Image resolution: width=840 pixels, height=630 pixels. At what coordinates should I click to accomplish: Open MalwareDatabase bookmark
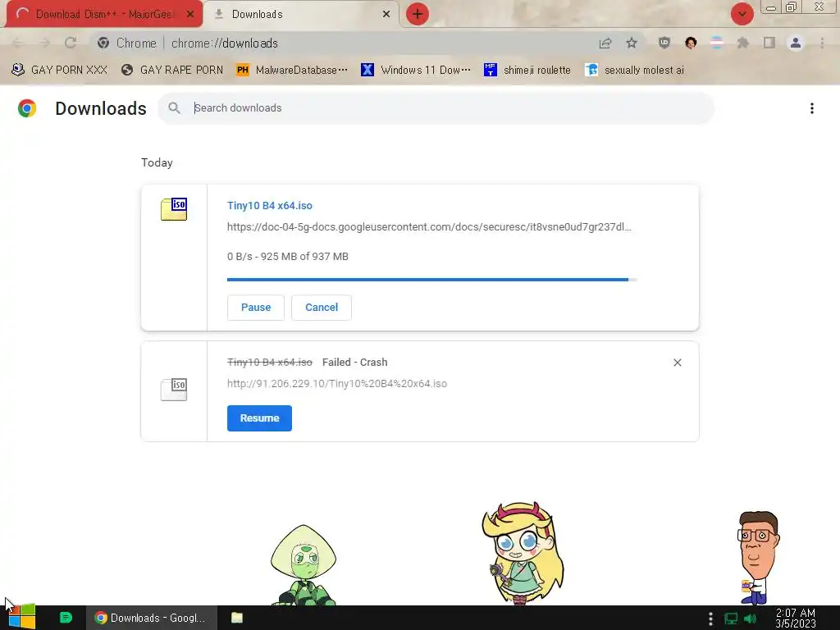(292, 70)
